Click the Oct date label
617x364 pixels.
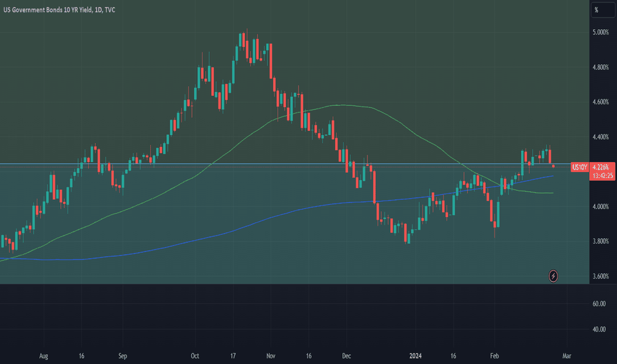coord(195,356)
